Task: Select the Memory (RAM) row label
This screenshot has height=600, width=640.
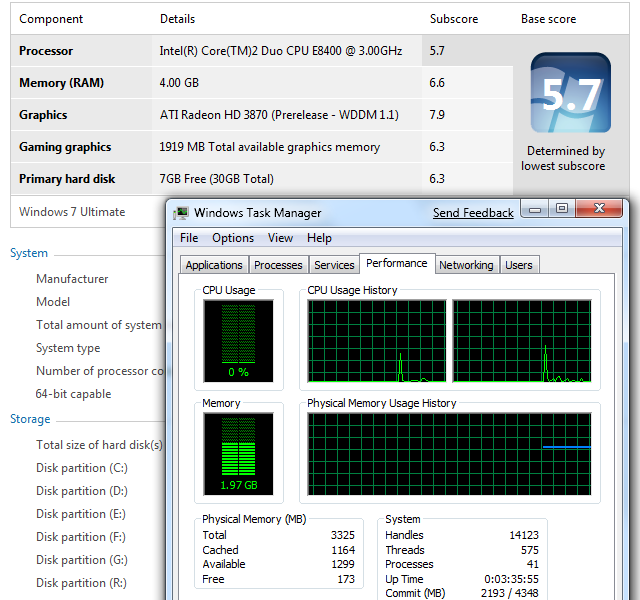Action: tap(61, 83)
